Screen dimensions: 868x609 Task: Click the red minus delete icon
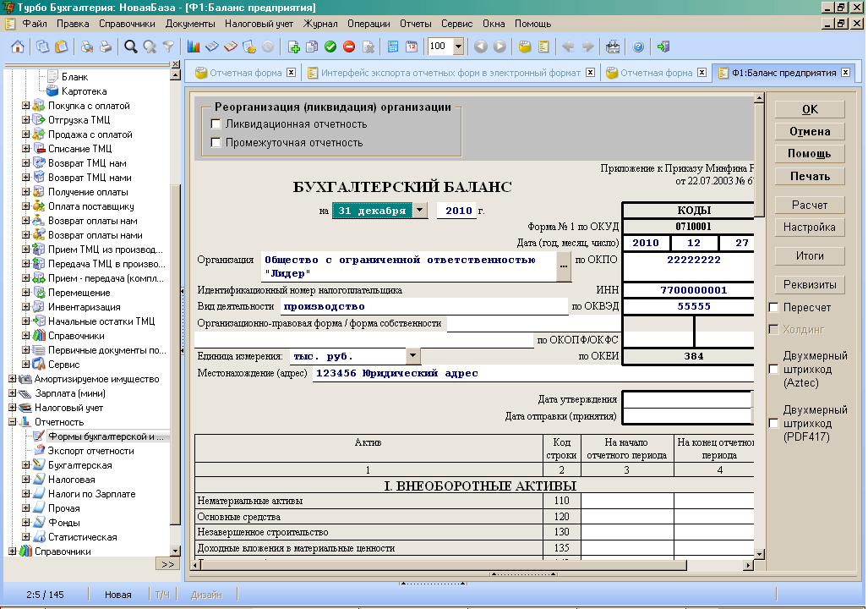tap(349, 47)
